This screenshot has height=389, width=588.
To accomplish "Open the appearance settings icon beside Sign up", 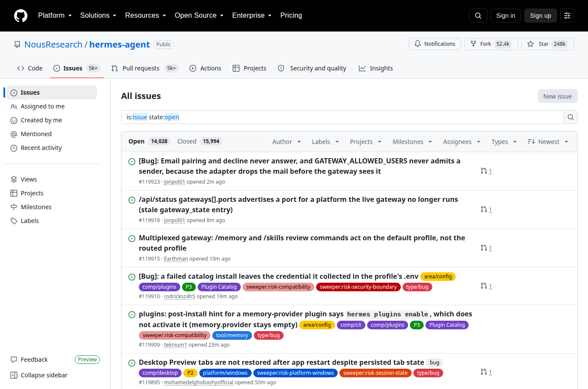I will pos(567,16).
